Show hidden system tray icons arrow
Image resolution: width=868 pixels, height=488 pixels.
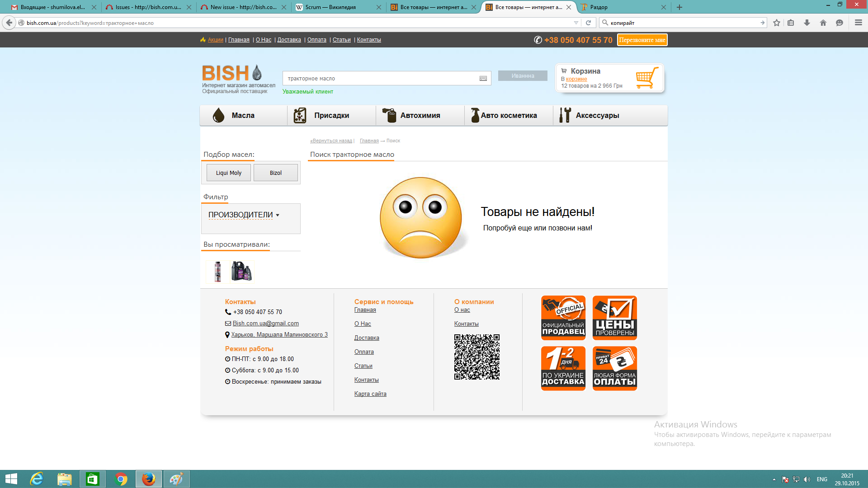pyautogui.click(x=774, y=479)
